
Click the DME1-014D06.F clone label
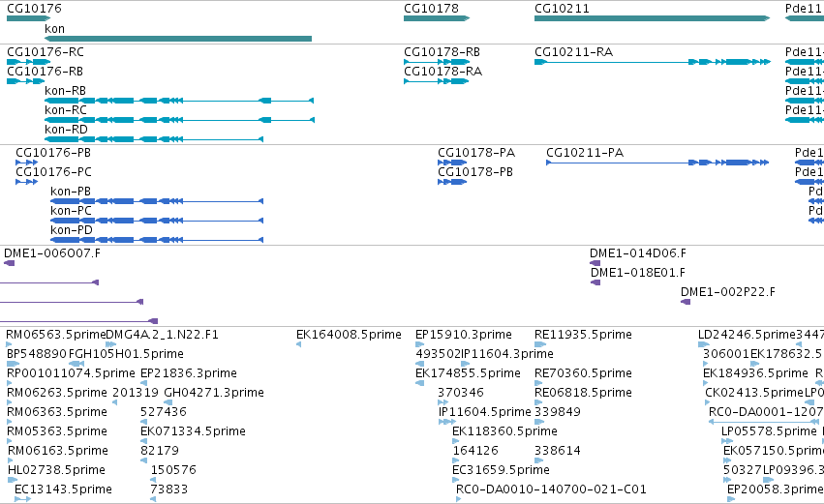(638, 253)
